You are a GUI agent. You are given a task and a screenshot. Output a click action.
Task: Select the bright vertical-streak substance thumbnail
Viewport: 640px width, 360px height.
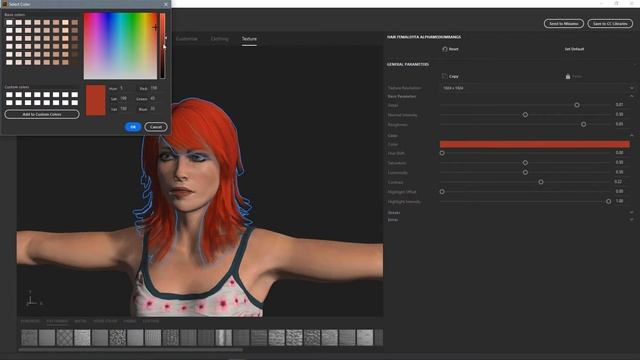(x=224, y=338)
